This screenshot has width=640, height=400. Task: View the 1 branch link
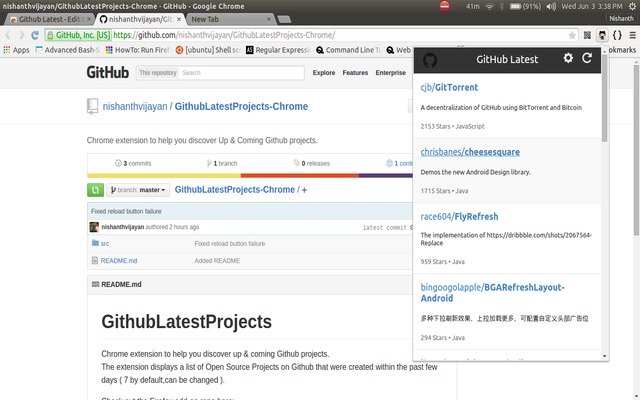pyautogui.click(x=222, y=163)
